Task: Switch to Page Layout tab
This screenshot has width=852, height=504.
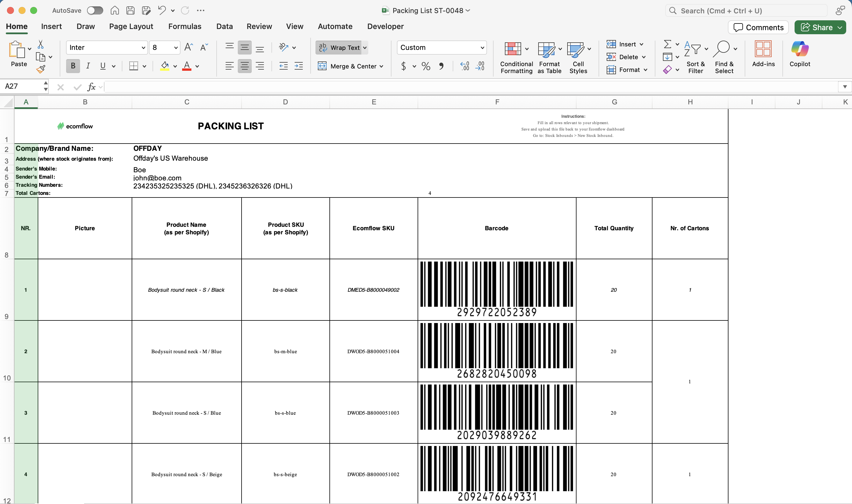Action: click(131, 26)
